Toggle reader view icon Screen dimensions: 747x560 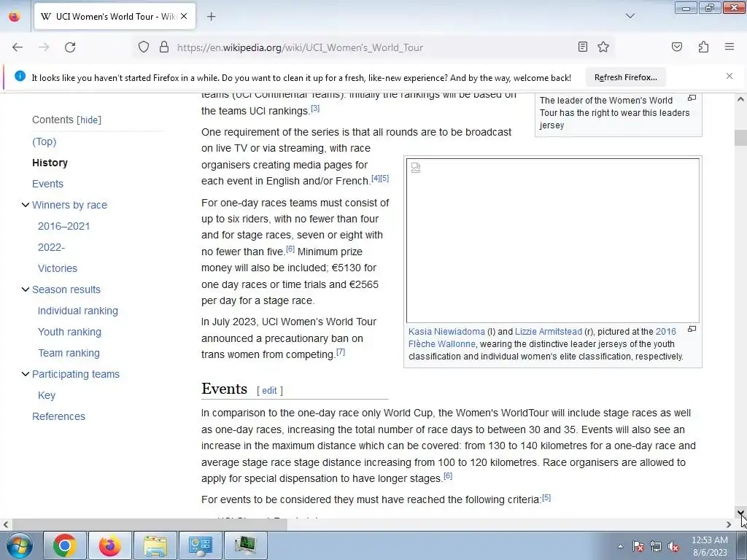(582, 47)
